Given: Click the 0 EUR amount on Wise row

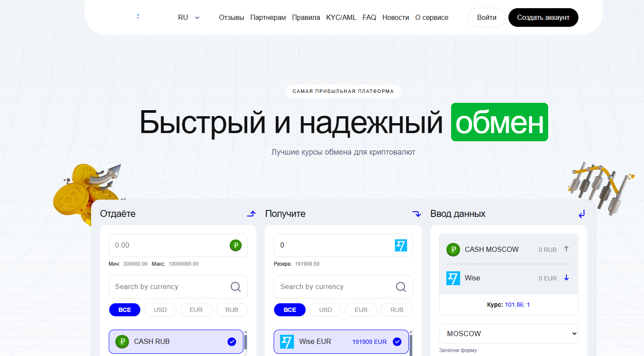Looking at the screenshot, I should coord(548,278).
